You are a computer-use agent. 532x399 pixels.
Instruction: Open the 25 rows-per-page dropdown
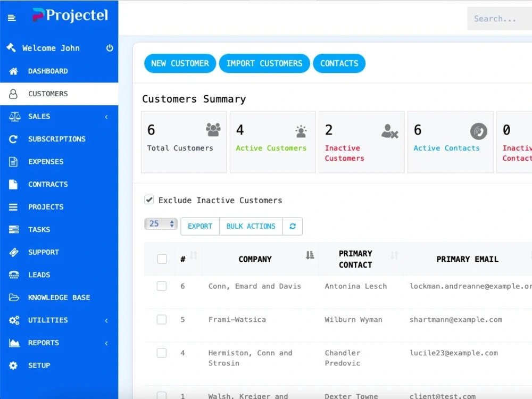click(161, 223)
